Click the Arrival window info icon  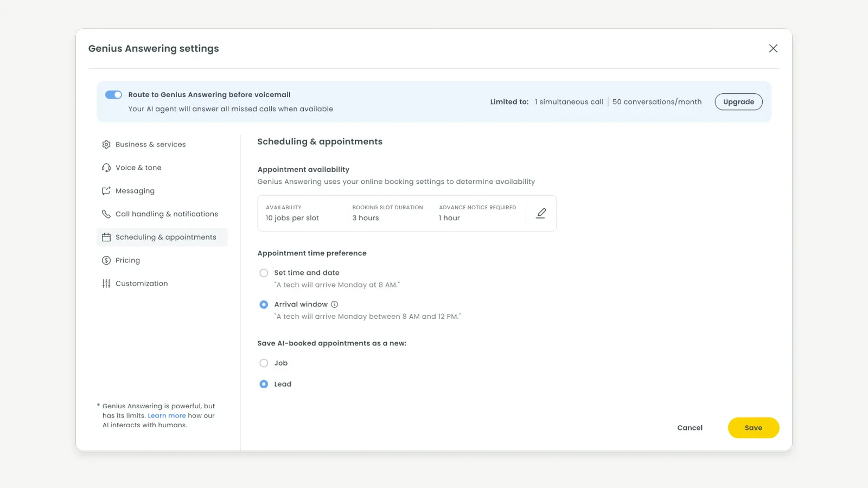click(334, 304)
